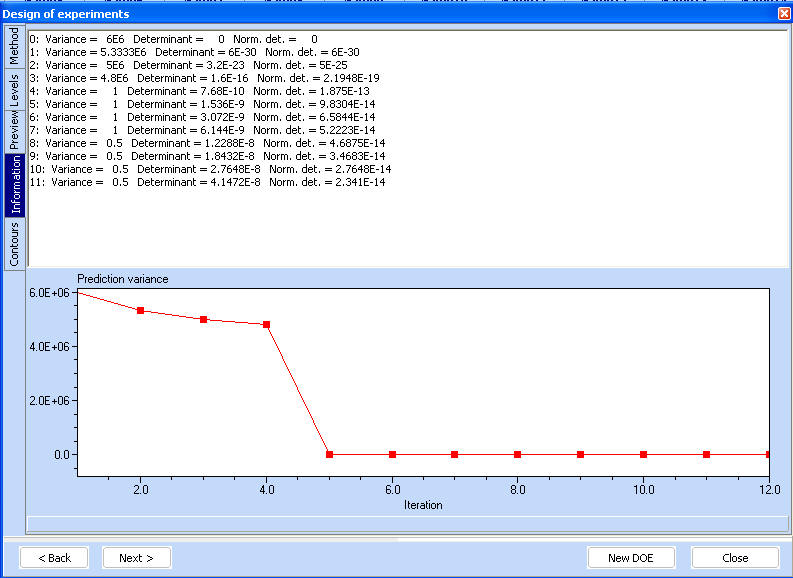Click the data point at iteration 4
Image resolution: width=793 pixels, height=578 pixels.
pos(266,325)
